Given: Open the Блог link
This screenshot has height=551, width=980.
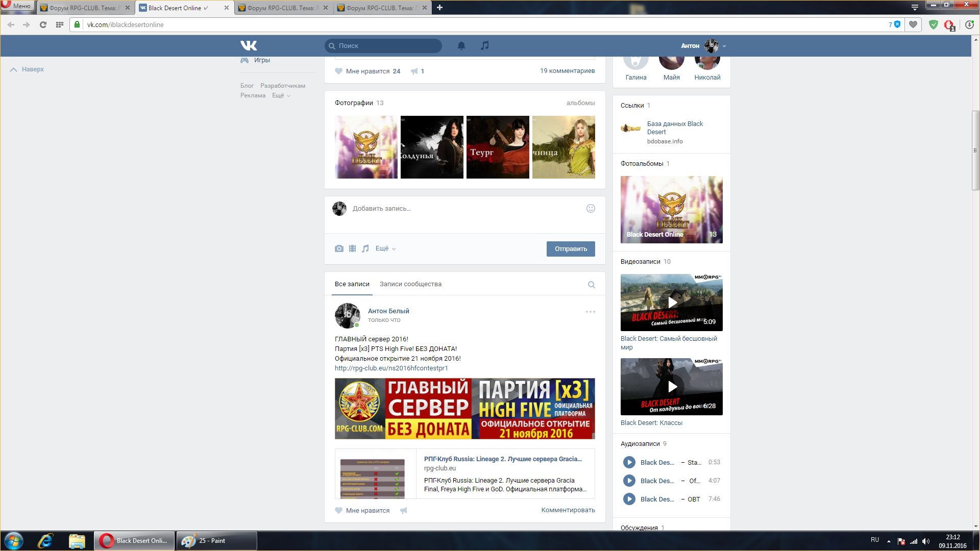Looking at the screenshot, I should click(x=247, y=86).
